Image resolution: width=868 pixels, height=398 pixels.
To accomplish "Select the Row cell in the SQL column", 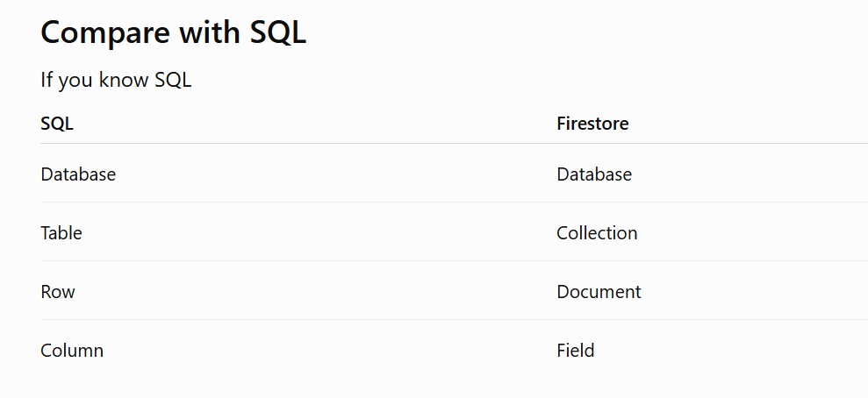I will tap(58, 291).
